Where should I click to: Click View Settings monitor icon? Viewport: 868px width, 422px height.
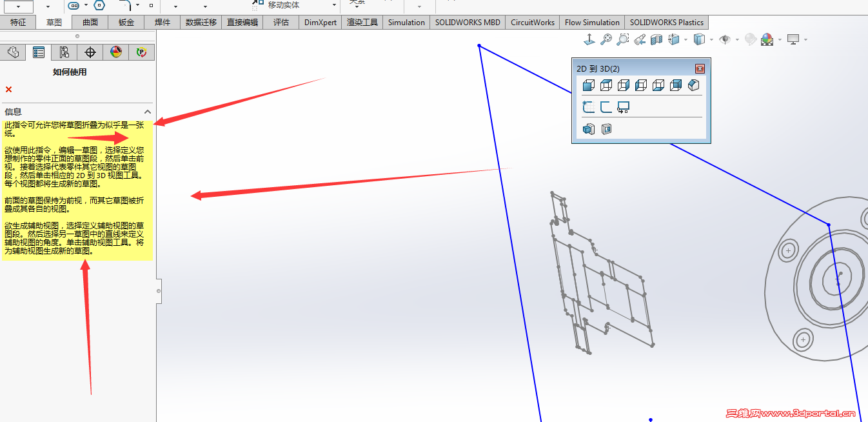click(x=793, y=39)
